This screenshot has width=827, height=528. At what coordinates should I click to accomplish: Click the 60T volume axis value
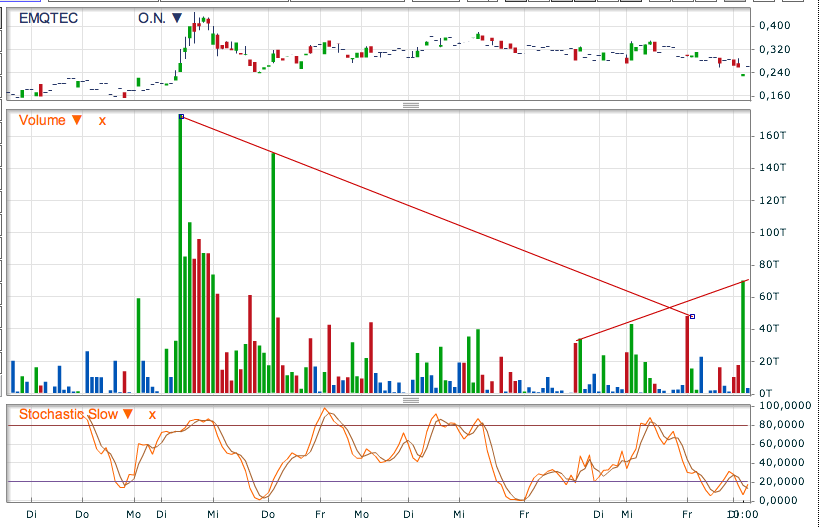click(x=769, y=297)
